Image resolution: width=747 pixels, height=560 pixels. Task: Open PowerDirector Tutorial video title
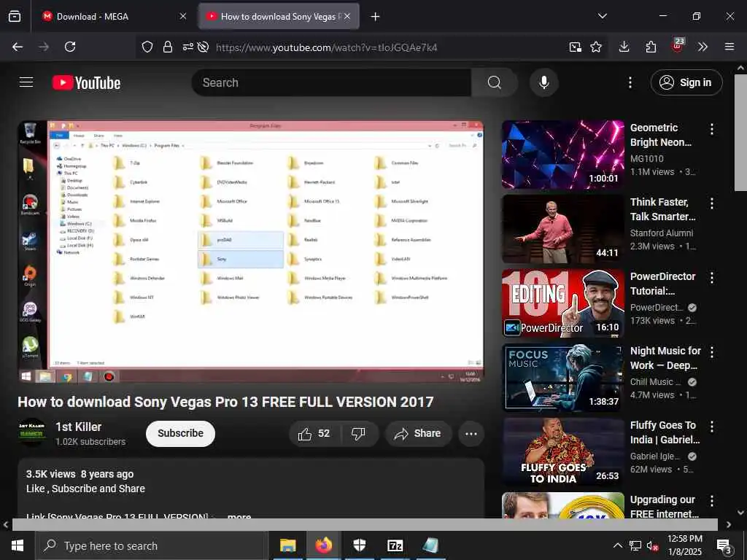[x=662, y=284]
